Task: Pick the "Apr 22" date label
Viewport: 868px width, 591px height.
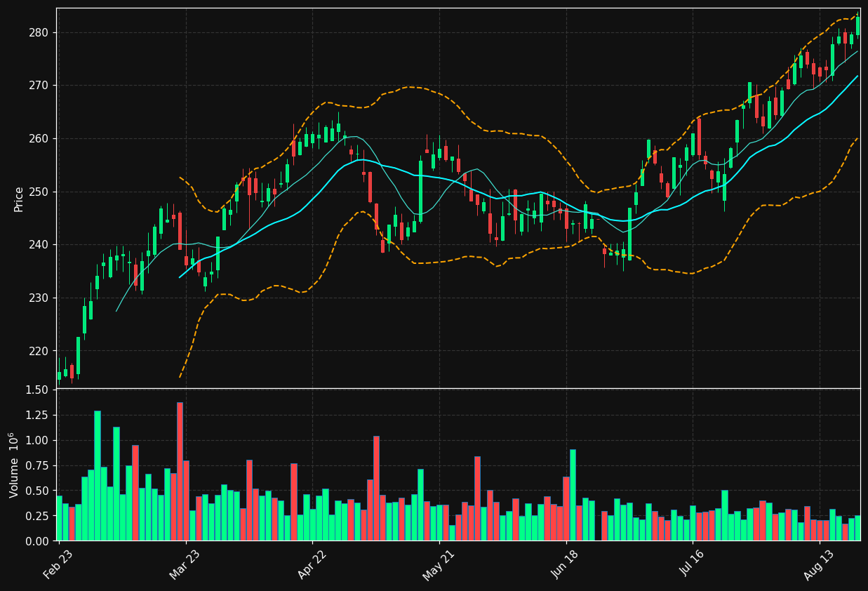Action: [312, 564]
